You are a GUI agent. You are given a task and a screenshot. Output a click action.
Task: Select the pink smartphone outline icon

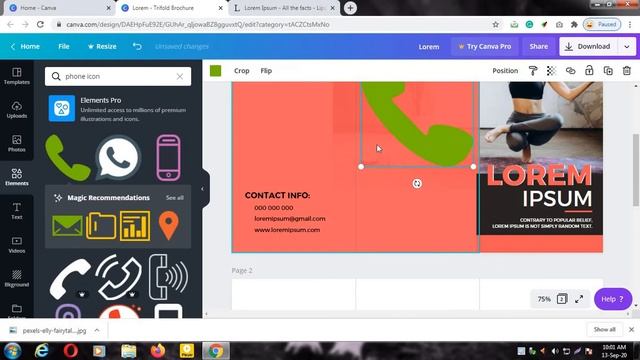click(169, 158)
